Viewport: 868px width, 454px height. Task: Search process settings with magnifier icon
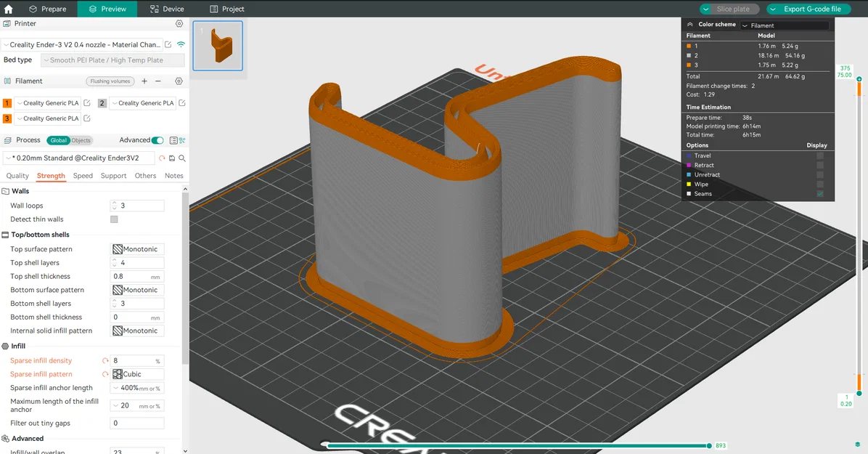point(181,158)
